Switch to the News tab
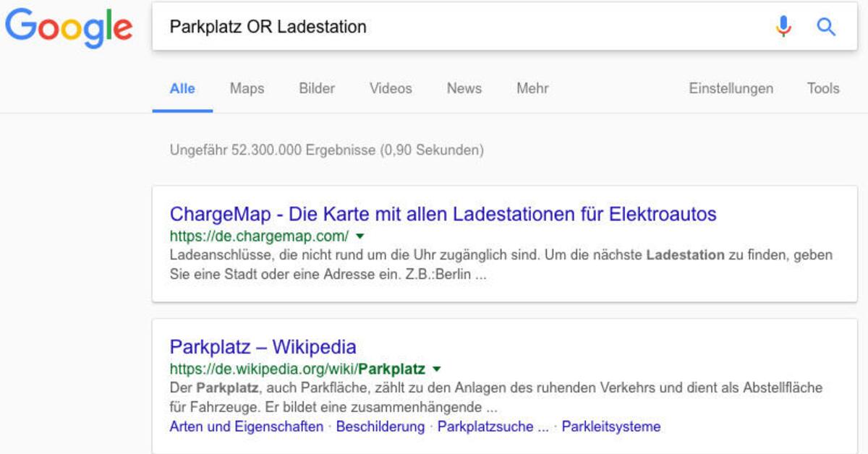This screenshot has height=454, width=868. (464, 88)
